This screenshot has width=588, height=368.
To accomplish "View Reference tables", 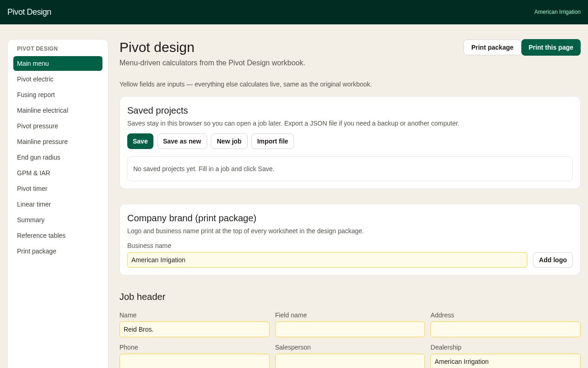I will (58, 236).
